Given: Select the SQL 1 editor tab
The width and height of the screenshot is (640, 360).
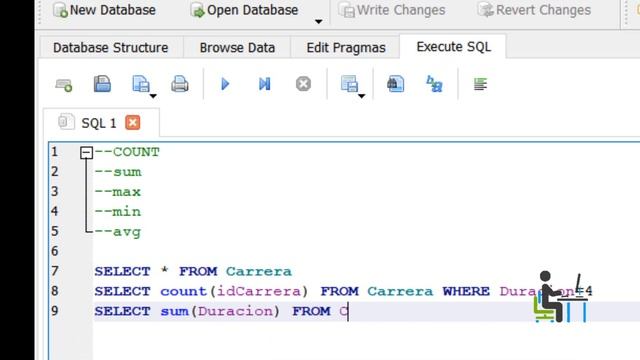Looking at the screenshot, I should (x=100, y=123).
